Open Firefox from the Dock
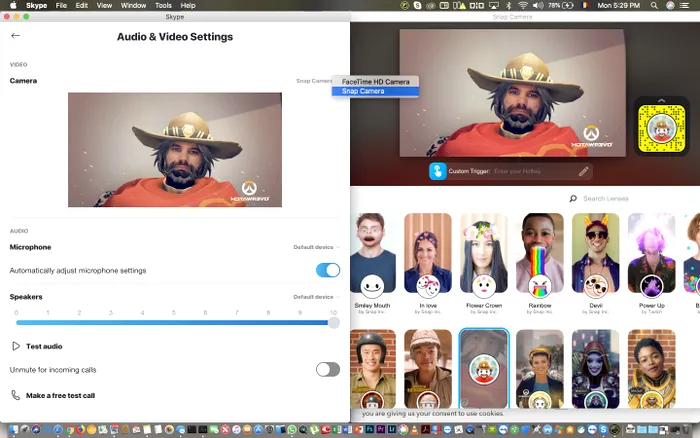This screenshot has height=438, width=700. coord(80,430)
